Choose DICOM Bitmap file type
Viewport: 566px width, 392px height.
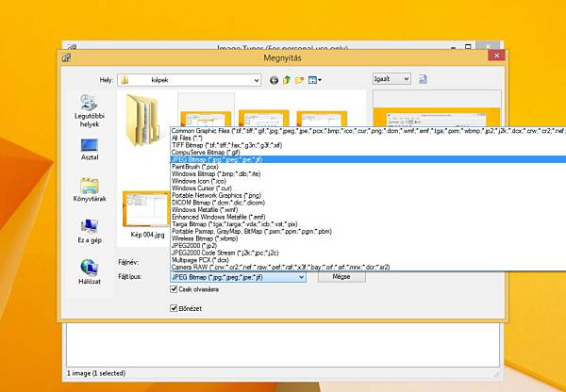pyautogui.click(x=368, y=203)
